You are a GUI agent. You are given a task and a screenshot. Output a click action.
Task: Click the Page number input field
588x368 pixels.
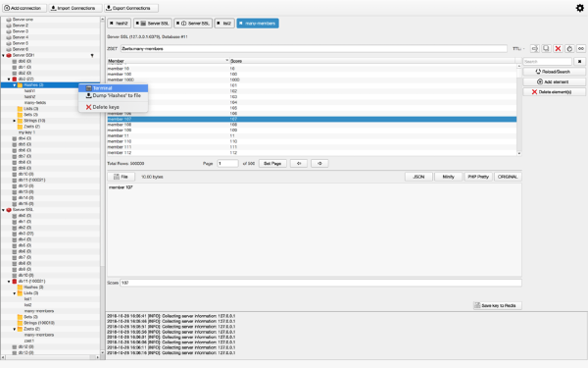(227, 163)
